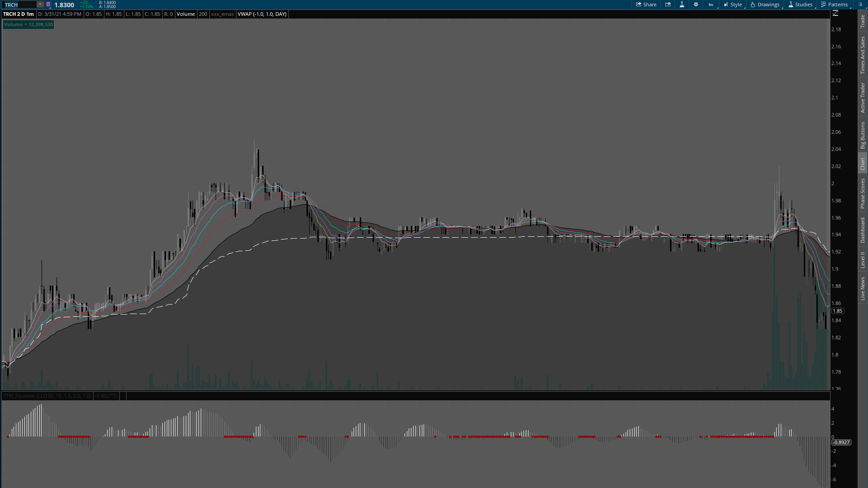The height and width of the screenshot is (488, 868).
Task: Click the TTM_Squeeze study label
Action: tap(47, 396)
